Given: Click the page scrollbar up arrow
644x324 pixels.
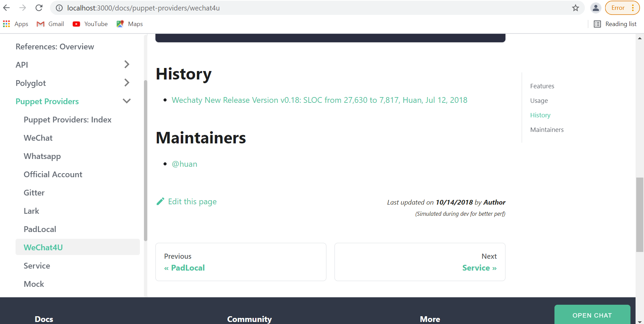Looking at the screenshot, I should pyautogui.click(x=640, y=38).
